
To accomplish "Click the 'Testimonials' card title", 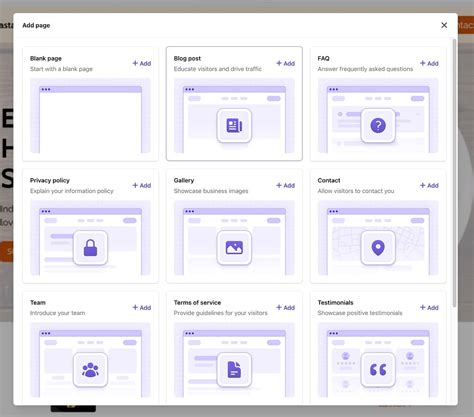I will coord(335,302).
